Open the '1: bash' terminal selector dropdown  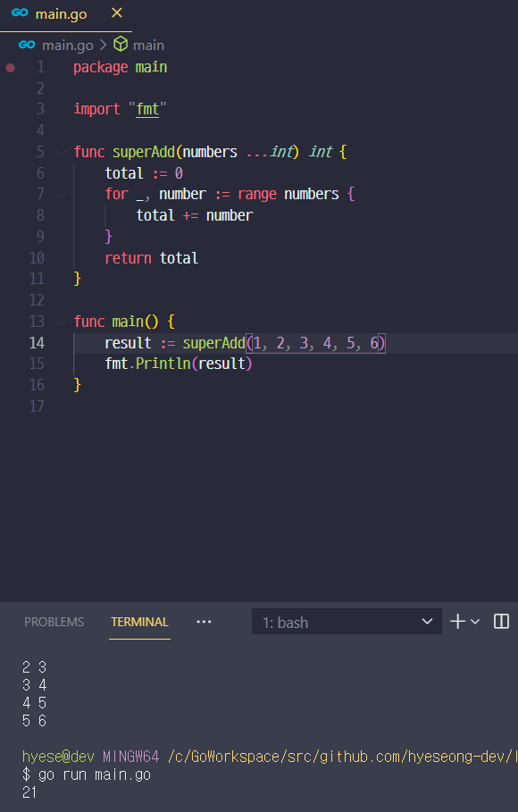pyautogui.click(x=347, y=622)
